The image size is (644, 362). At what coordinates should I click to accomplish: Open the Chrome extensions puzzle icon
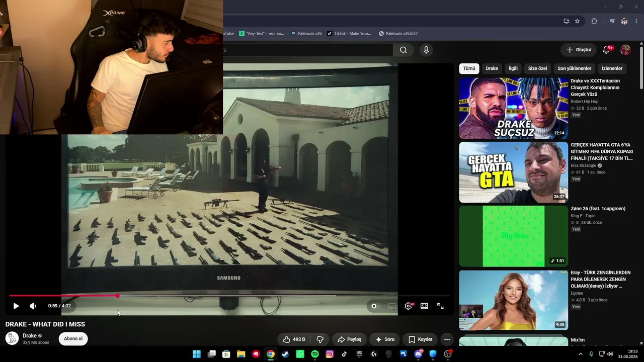tap(594, 21)
